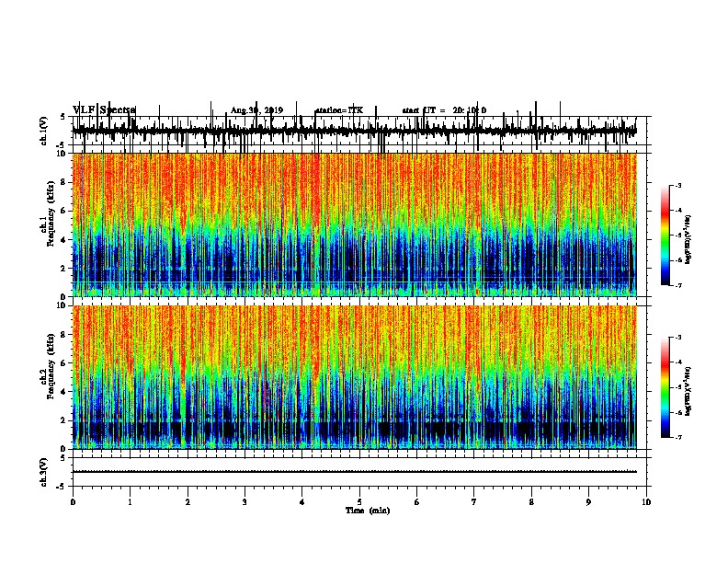Click the time axis tick label "7"
The height and width of the screenshot is (563, 728).
click(x=474, y=502)
